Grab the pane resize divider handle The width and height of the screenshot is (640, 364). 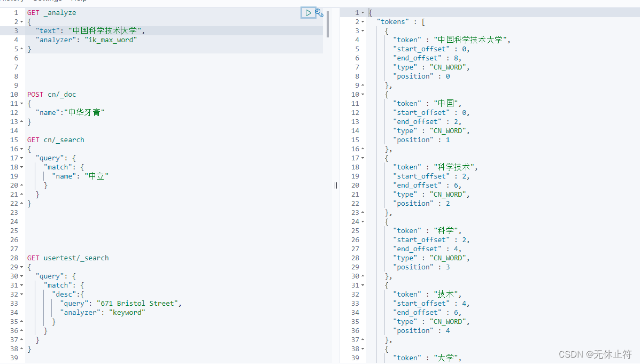point(336,185)
